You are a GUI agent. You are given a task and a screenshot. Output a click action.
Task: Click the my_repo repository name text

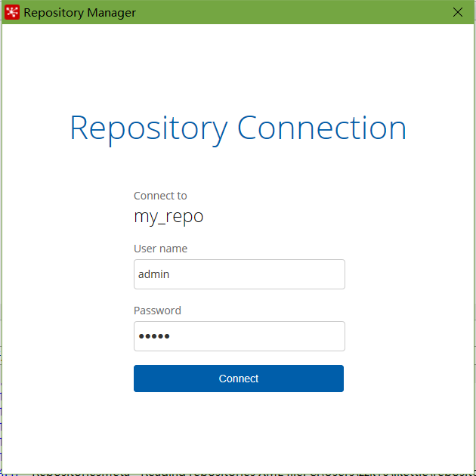click(x=168, y=217)
